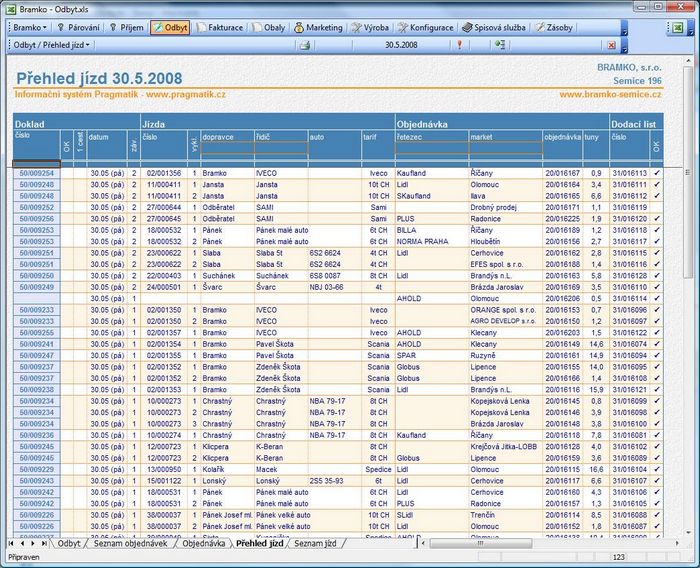
Task: Open the toolbar options arrow ending the second toolbar
Action: point(625,46)
